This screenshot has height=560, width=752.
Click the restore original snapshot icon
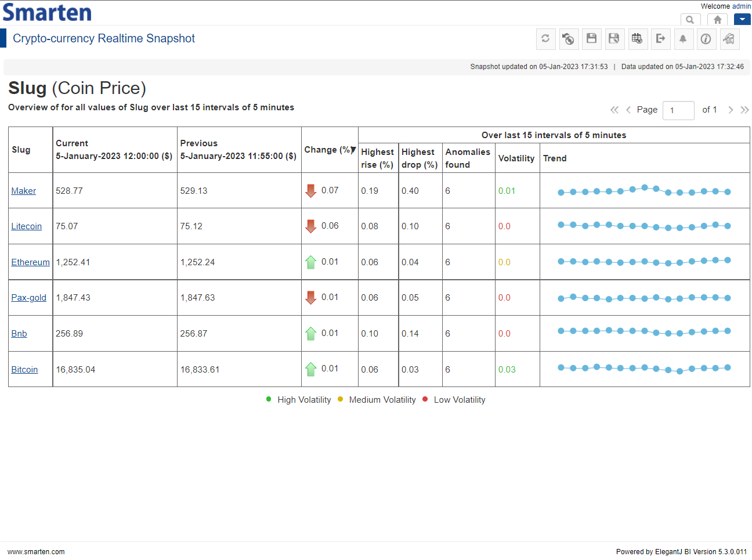point(569,39)
